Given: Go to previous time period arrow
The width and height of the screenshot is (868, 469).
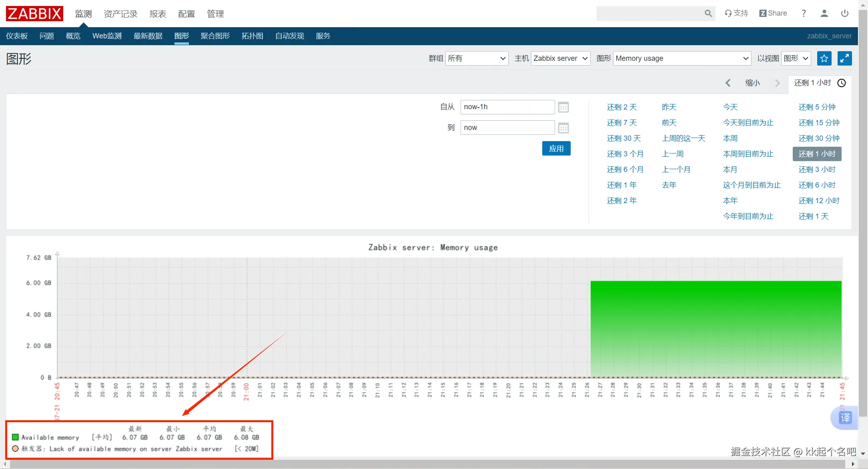Looking at the screenshot, I should click(x=728, y=83).
